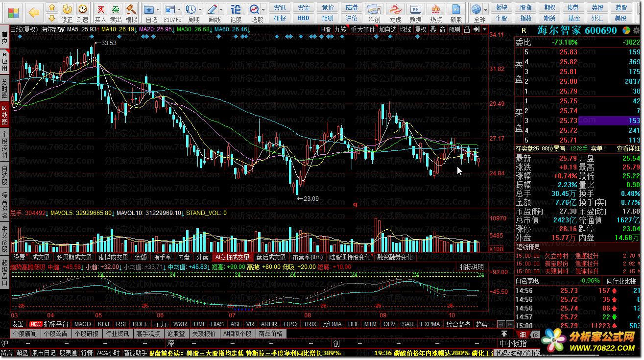Toggle the 预测 forecast option

(x=454, y=29)
